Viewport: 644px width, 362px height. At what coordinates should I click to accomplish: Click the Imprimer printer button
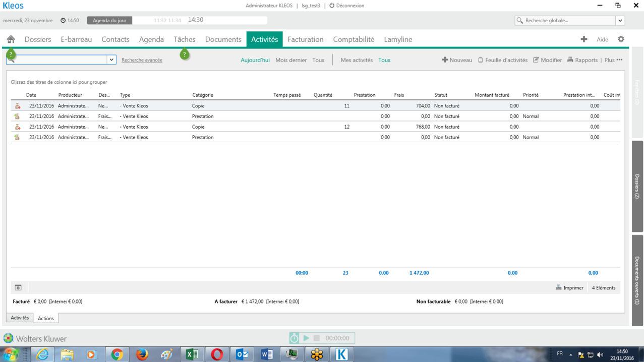(x=569, y=288)
